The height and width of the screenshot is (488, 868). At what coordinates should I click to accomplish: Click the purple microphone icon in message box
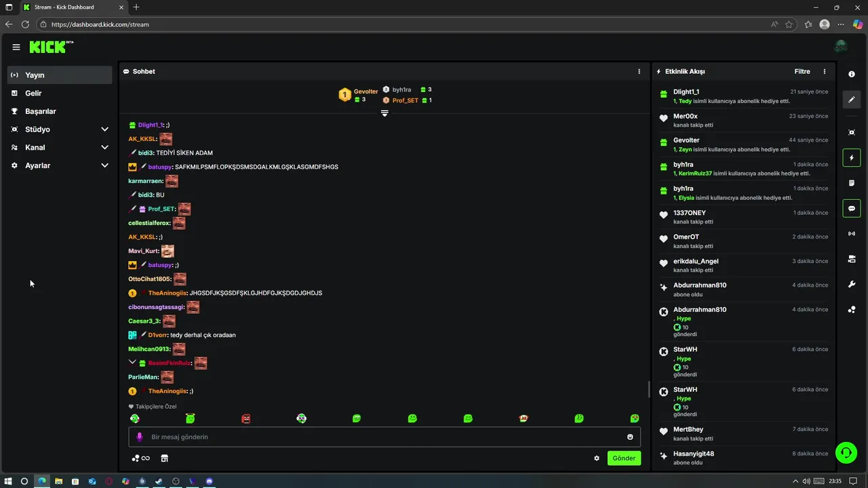[x=140, y=437]
